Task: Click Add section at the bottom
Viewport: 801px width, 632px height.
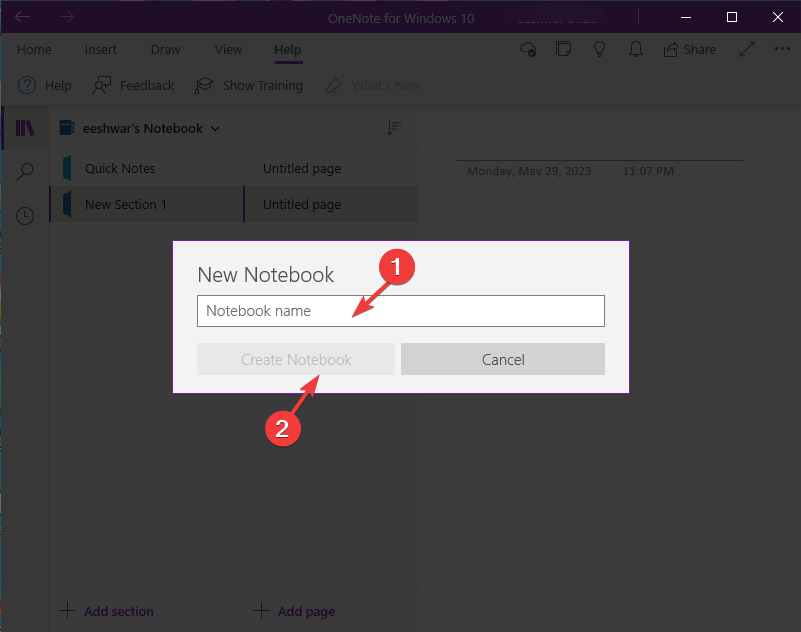Action: point(106,611)
